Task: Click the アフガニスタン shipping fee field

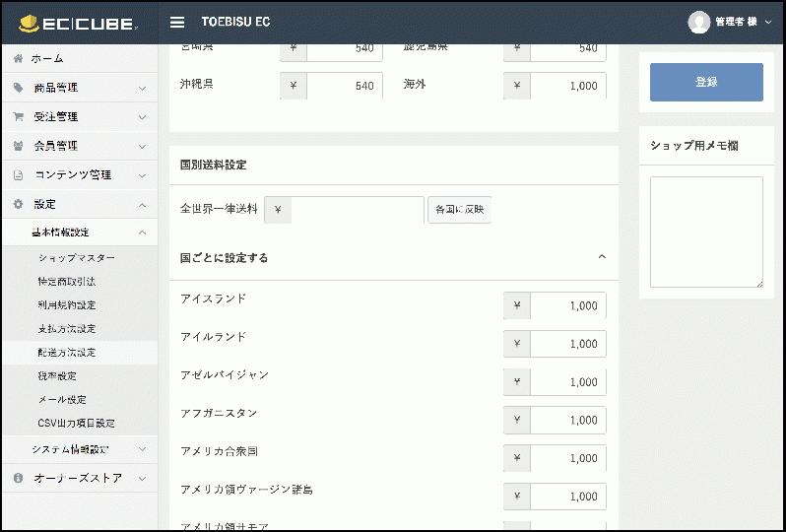Action: coord(568,421)
